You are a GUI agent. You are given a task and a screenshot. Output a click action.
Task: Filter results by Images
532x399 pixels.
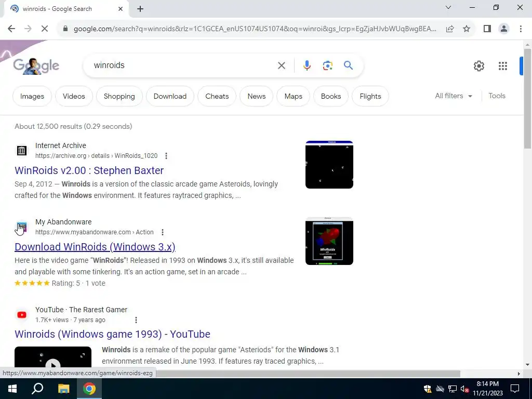(32, 96)
